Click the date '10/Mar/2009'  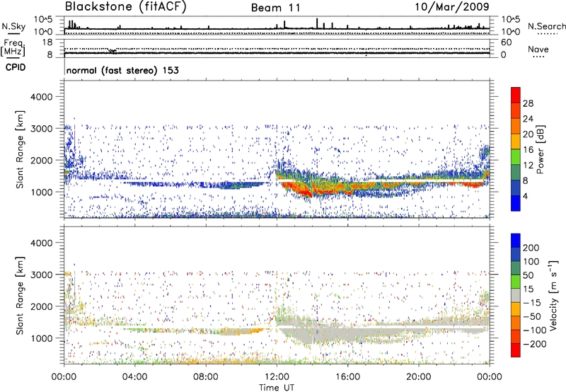pyautogui.click(x=452, y=6)
